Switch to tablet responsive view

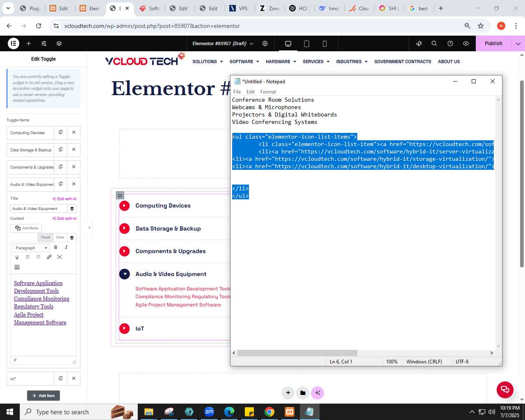(306, 43)
